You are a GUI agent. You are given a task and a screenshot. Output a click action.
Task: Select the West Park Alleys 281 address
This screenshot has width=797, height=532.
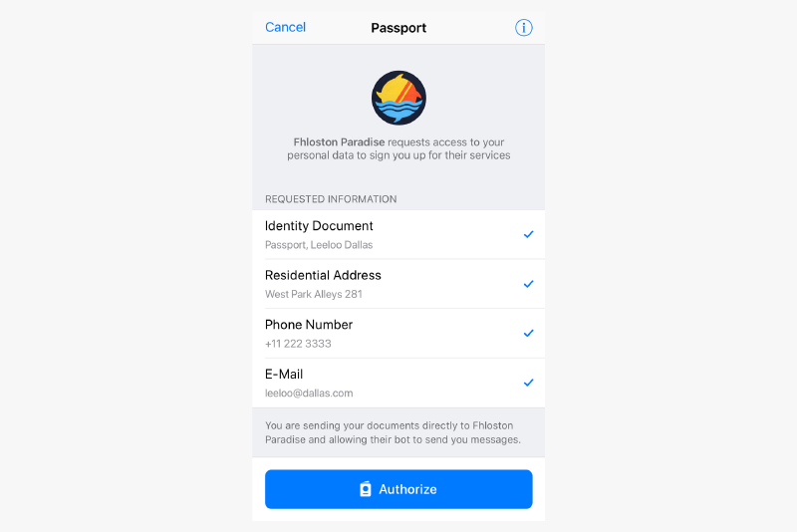[x=314, y=294]
